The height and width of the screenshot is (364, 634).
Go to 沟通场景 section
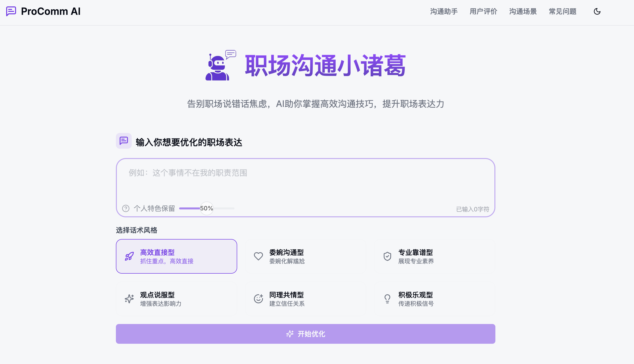click(523, 12)
